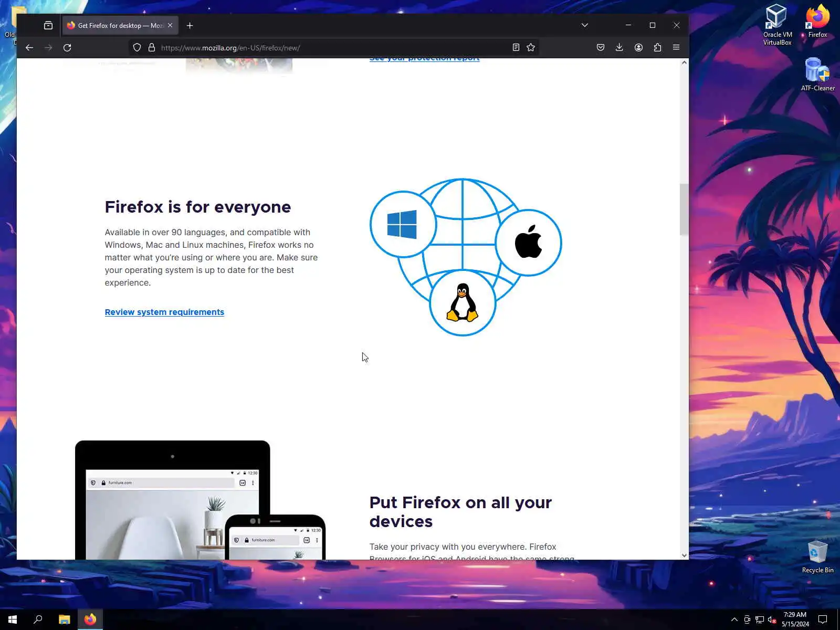Click the Firefox is for everyone heading

click(198, 207)
